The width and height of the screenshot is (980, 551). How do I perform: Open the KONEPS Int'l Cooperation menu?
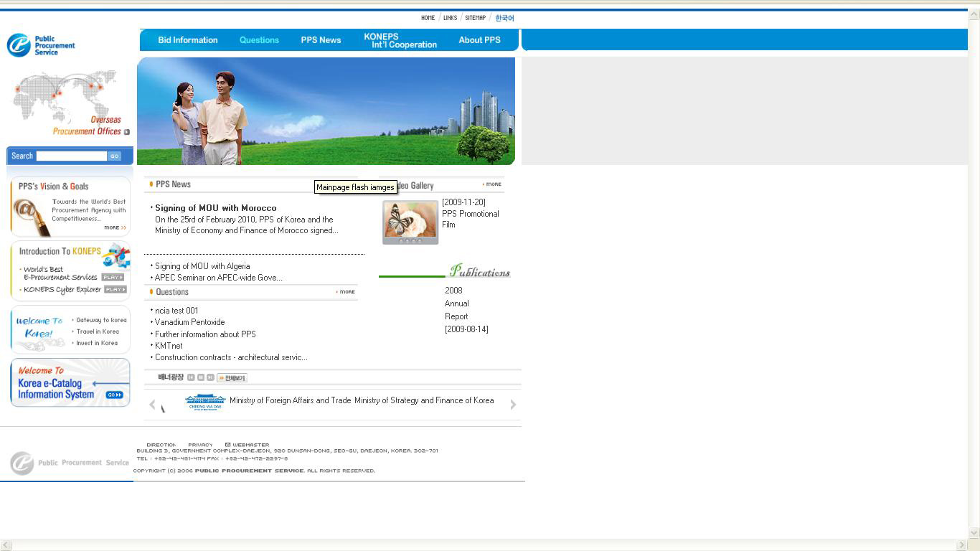pyautogui.click(x=400, y=40)
